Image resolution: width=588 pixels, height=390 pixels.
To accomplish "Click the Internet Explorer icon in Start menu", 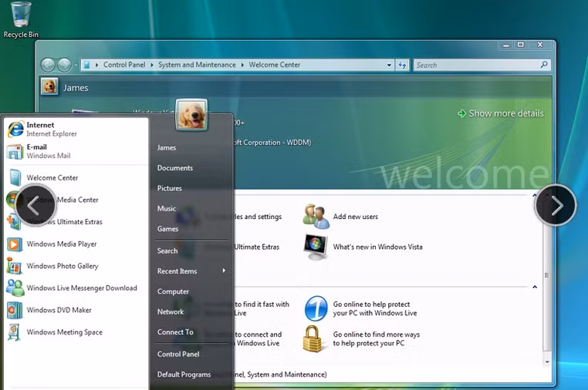I will tap(15, 129).
